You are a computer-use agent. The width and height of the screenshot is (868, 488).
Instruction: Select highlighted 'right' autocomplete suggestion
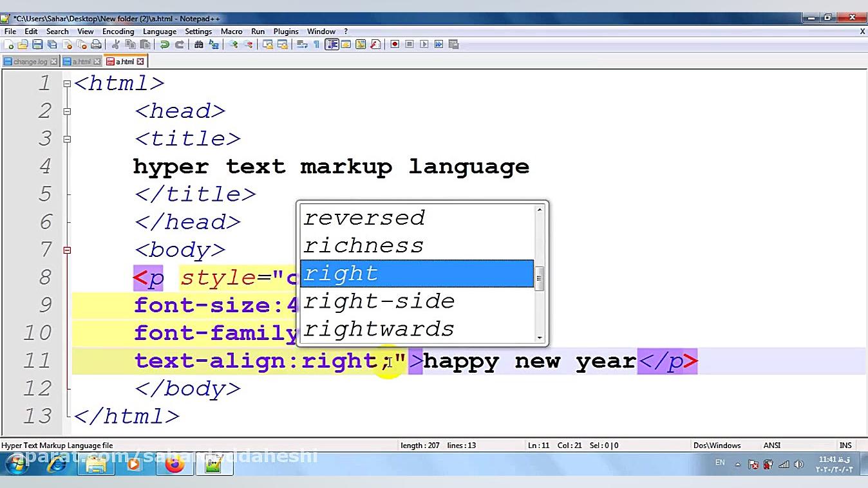point(417,274)
